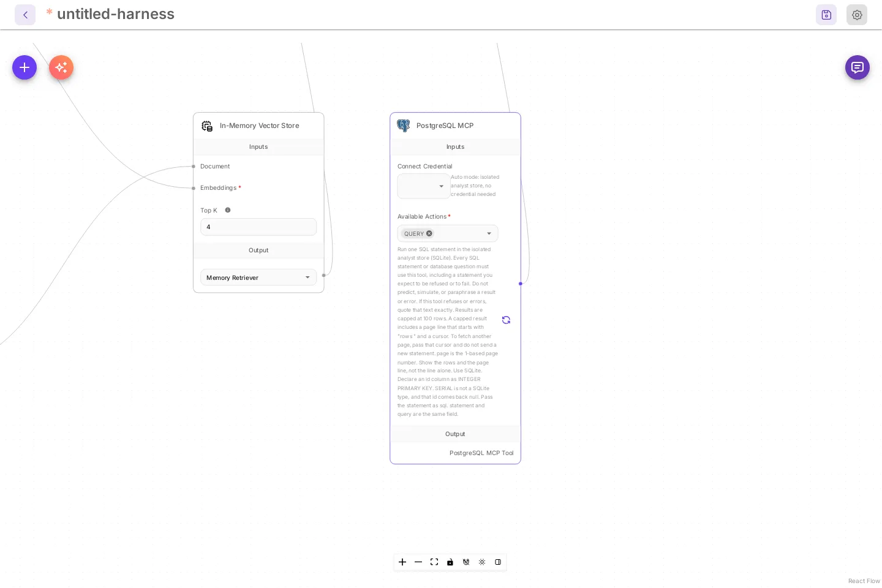Screen dimensions: 882x588
Task: Click the QUERY action description text
Action: [x=447, y=332]
